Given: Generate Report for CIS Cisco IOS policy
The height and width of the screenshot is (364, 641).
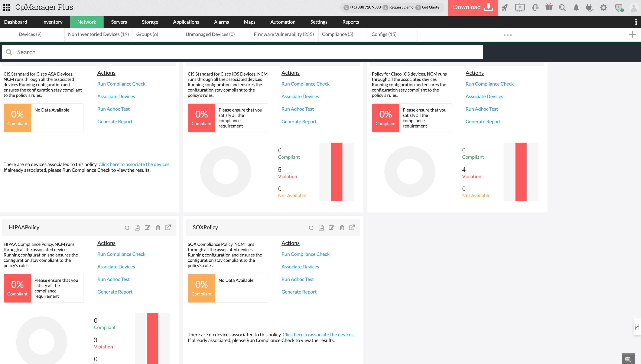Looking at the screenshot, I should click(x=299, y=121).
